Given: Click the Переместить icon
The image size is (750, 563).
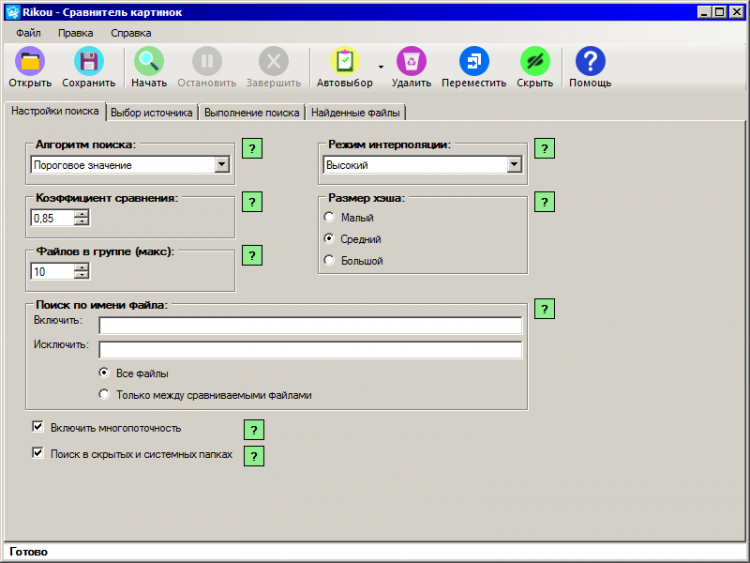Looking at the screenshot, I should [x=474, y=61].
